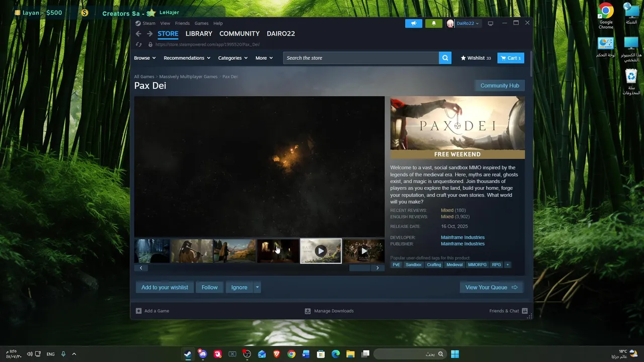
Task: Select the PvE tag
Action: (x=396, y=264)
